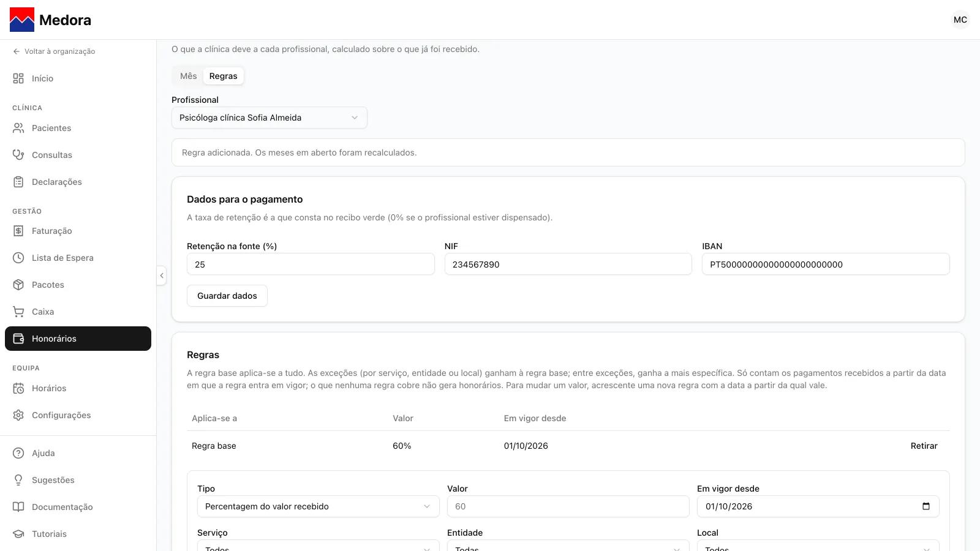Screen dimensions: 980x551
Task: Click the Regra base cell text
Action: click(214, 446)
